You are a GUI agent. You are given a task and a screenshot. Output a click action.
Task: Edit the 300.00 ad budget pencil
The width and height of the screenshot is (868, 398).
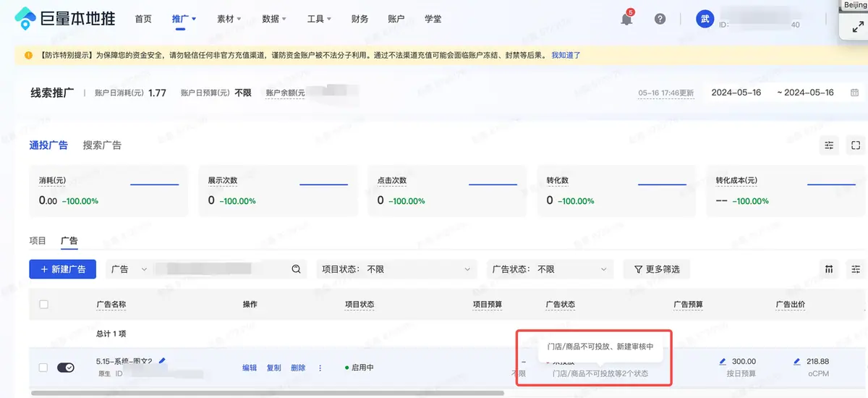pyautogui.click(x=723, y=361)
